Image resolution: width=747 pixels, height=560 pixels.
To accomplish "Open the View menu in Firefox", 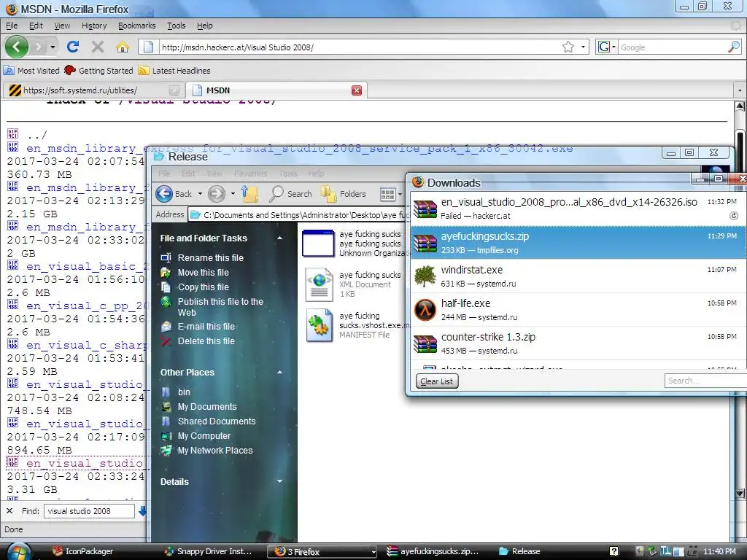I will [x=62, y=26].
